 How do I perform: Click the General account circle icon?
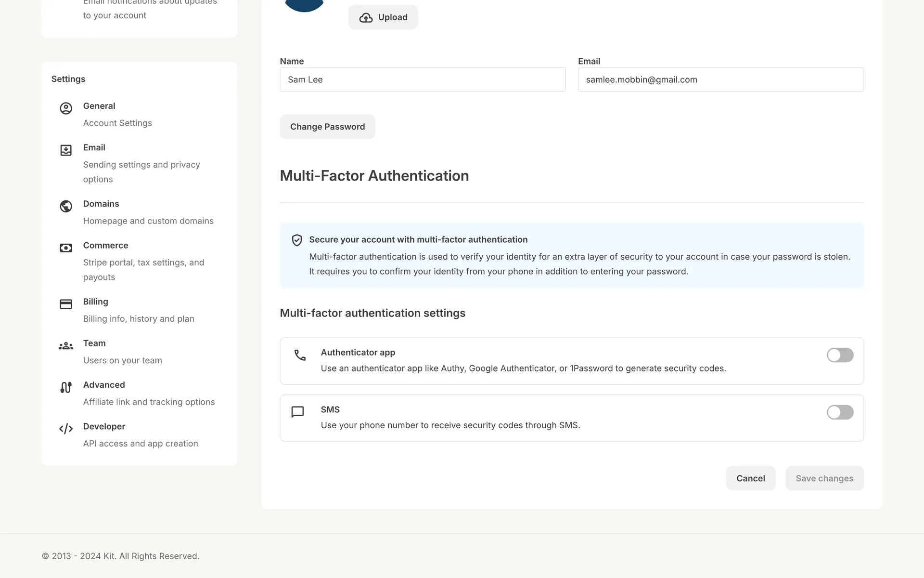(x=66, y=108)
